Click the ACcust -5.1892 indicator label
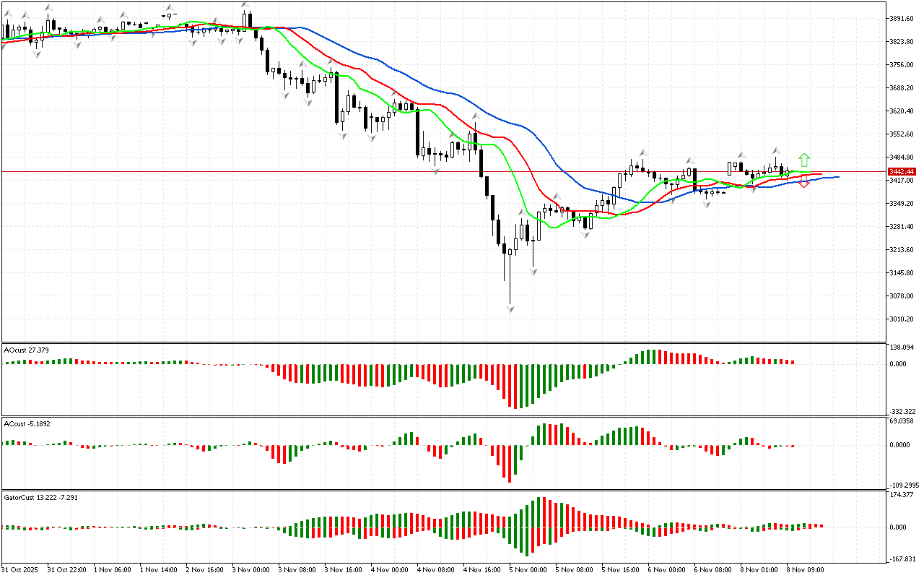The width and height of the screenshot is (924, 578). [x=28, y=423]
